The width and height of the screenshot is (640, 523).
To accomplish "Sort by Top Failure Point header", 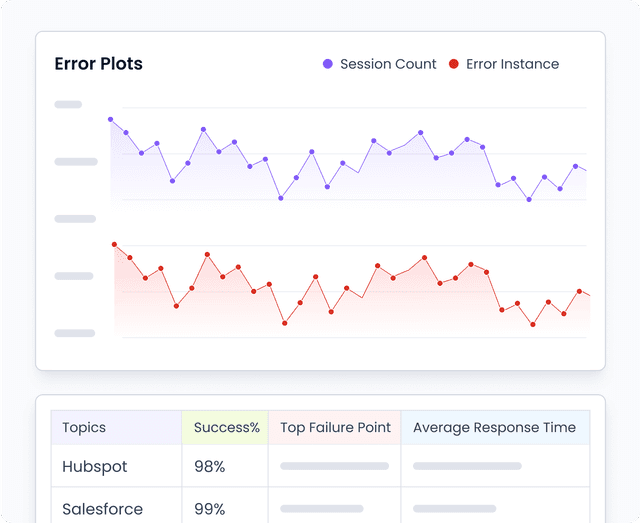I will point(335,427).
